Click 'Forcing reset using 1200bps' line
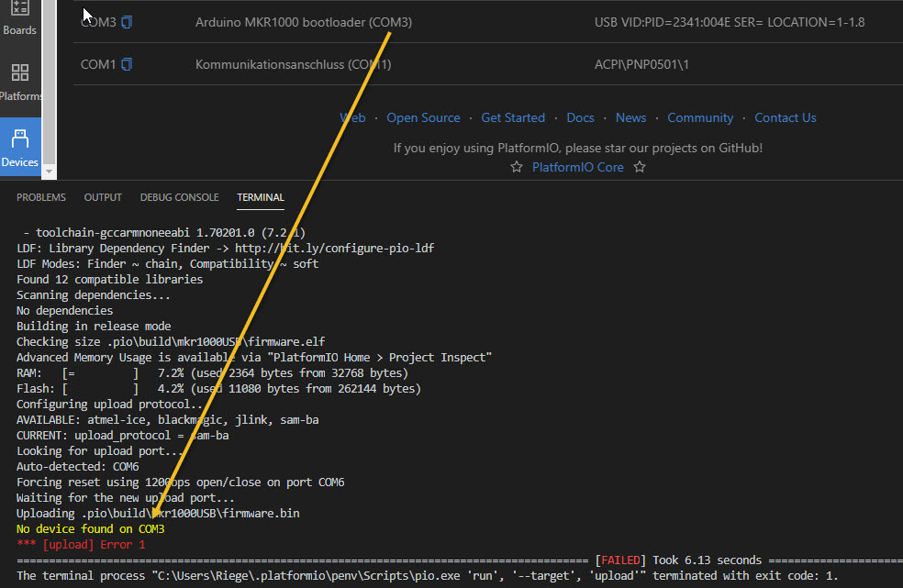Screen dimensions: 903x588 click(180, 482)
